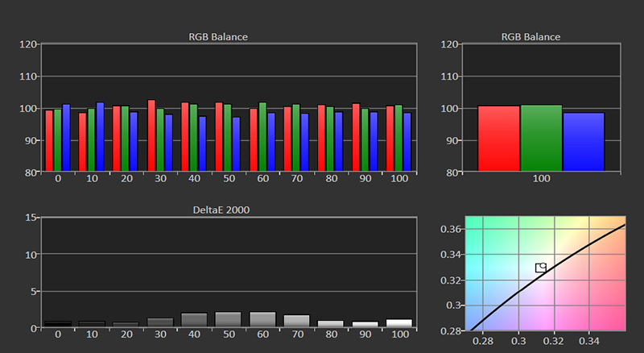
Task: Click the '100' label under right RGB Balance chart
Action: coord(541,179)
